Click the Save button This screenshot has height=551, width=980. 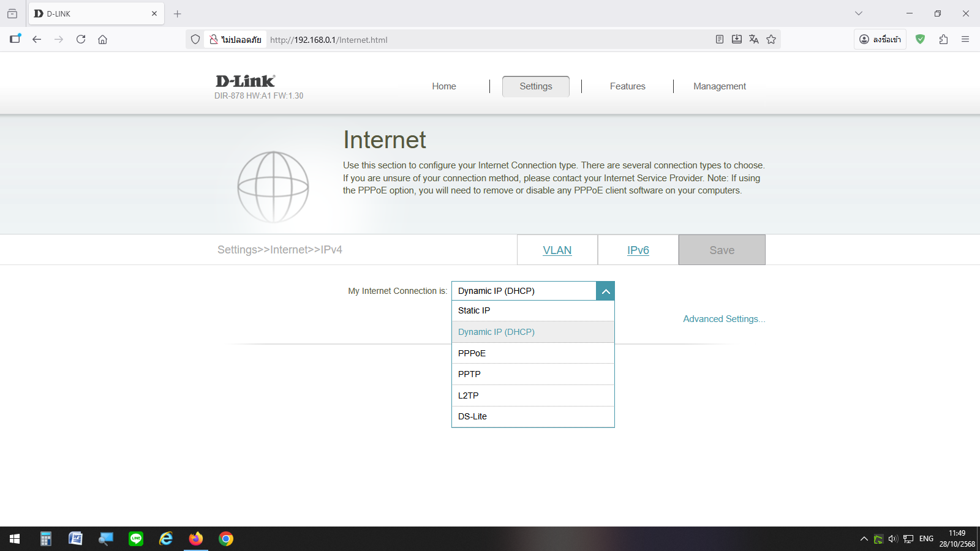tap(722, 250)
